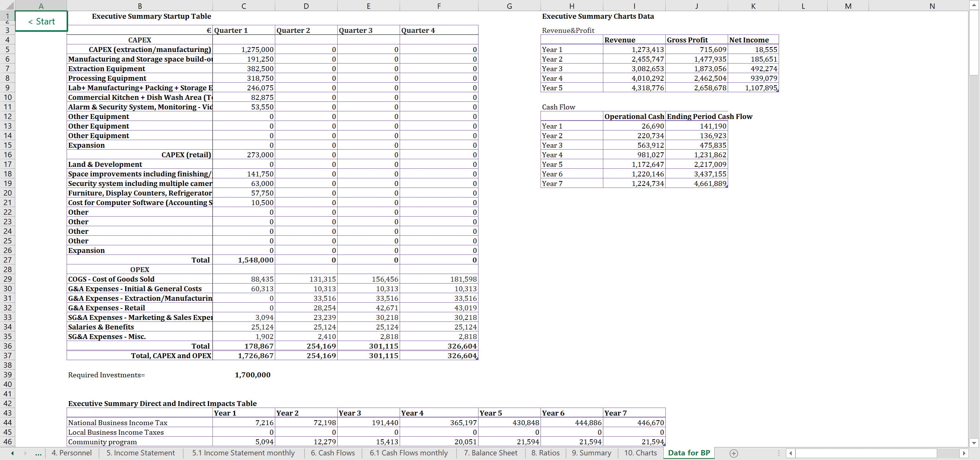Open the 10. Charts sheet tab
Viewport: 980px width, 460px height.
[x=640, y=453]
